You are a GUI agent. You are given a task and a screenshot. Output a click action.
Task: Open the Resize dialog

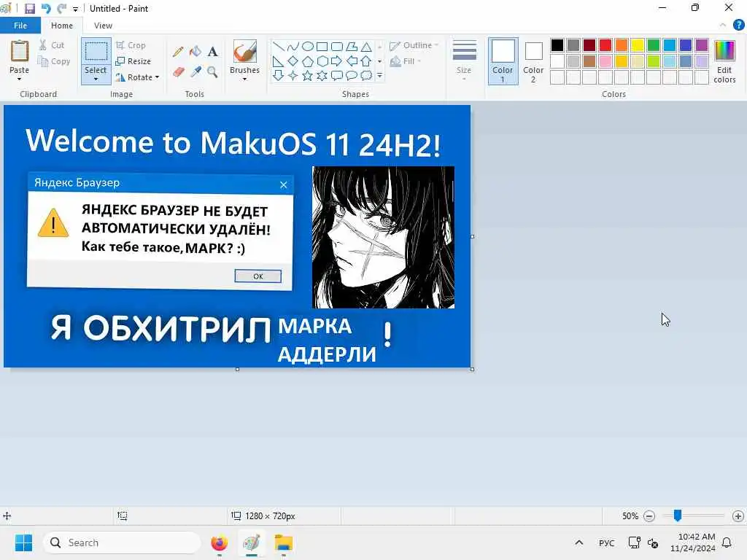(133, 61)
